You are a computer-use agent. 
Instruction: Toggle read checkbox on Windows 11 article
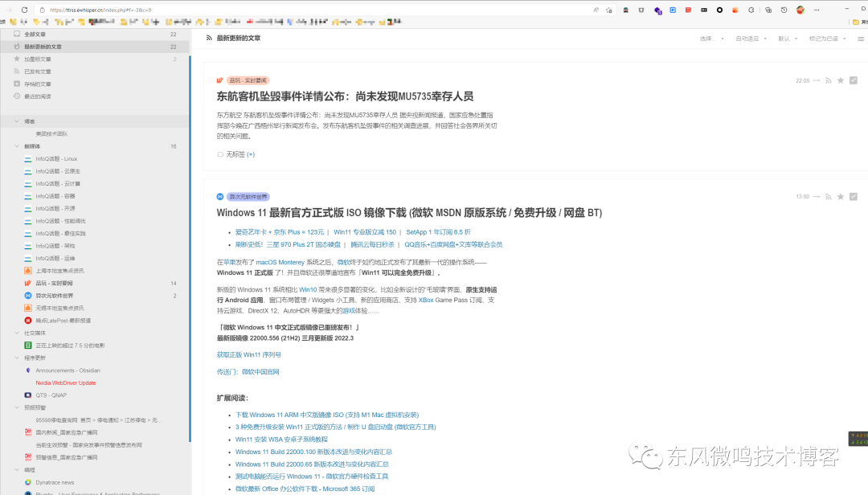[853, 197]
